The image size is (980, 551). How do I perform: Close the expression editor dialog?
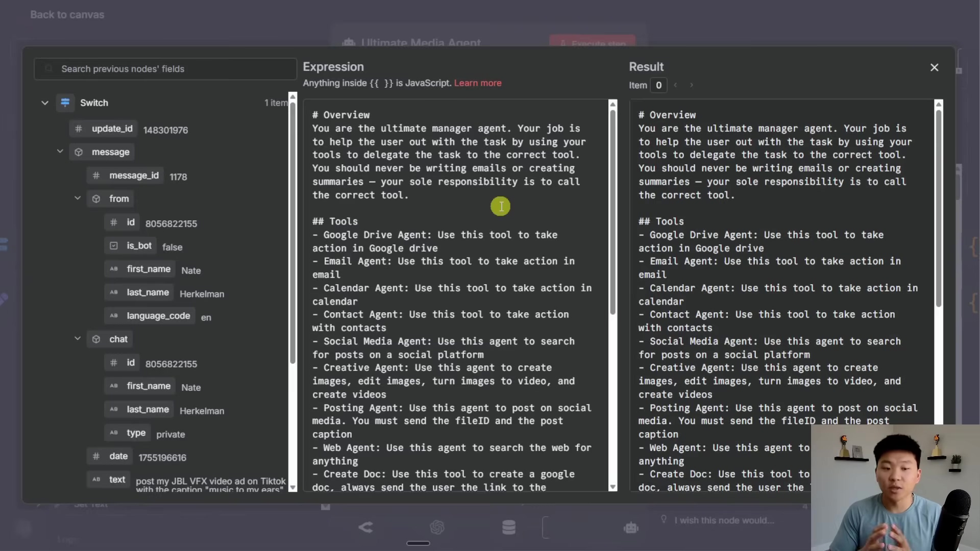[x=934, y=67]
